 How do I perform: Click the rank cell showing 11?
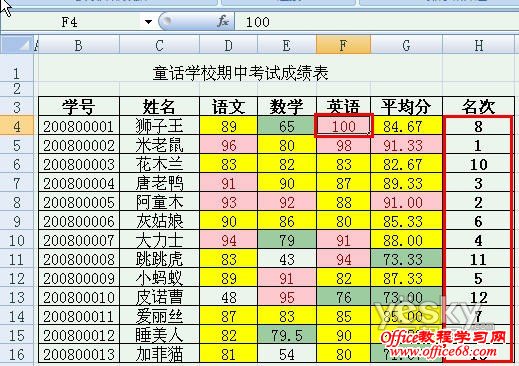click(479, 258)
